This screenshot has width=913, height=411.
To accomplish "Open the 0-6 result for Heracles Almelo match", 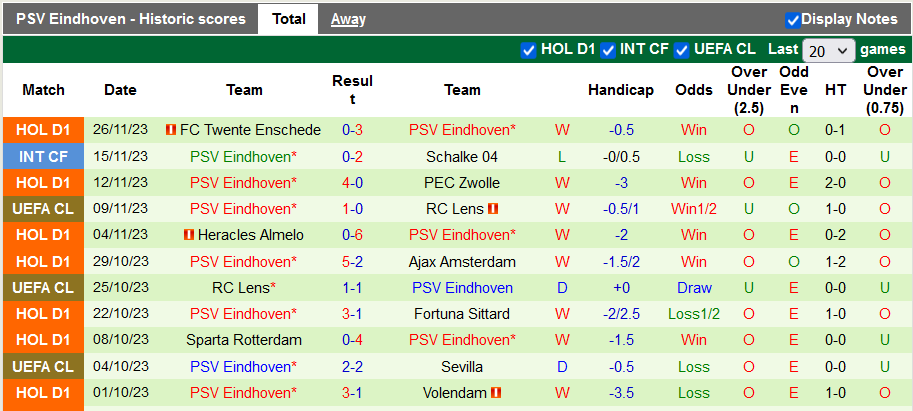I will coord(352,235).
